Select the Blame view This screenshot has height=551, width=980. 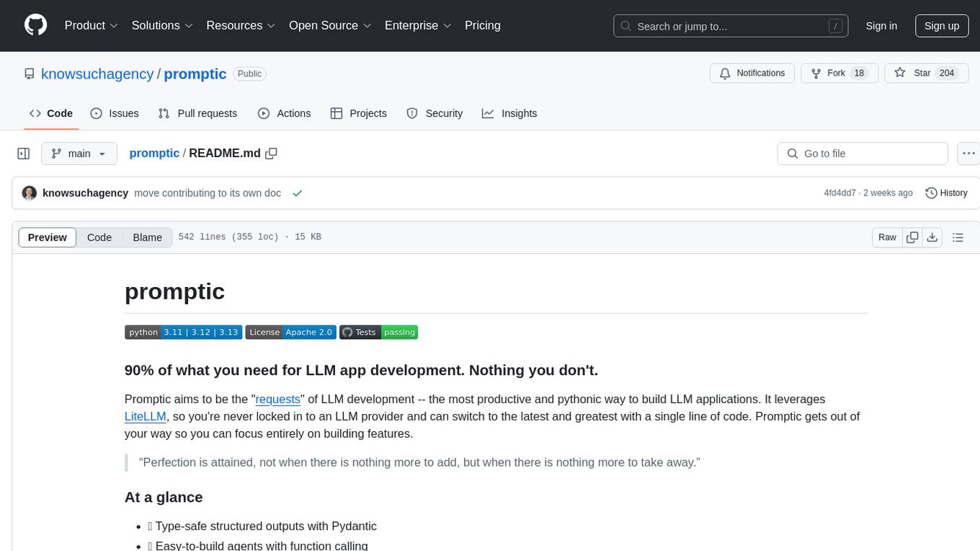click(148, 237)
